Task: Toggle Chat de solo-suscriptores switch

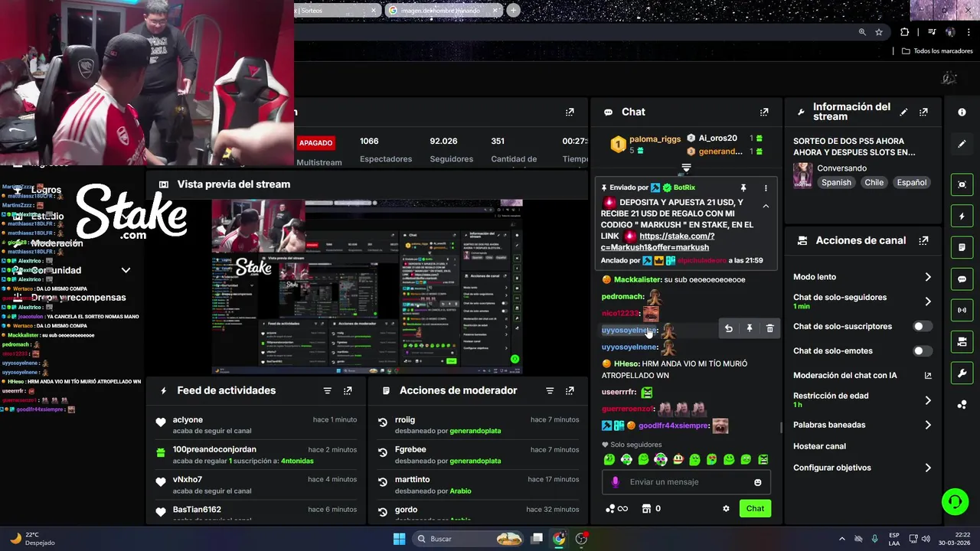Action: click(923, 326)
